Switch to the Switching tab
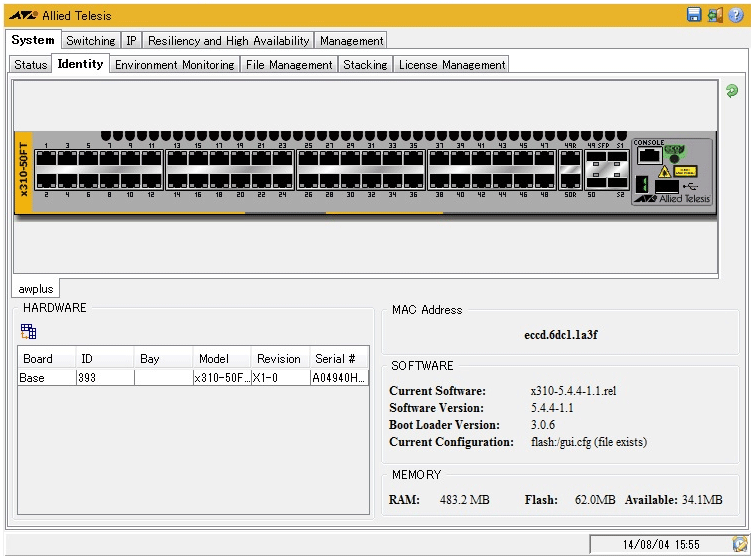Image resolution: width=751 pixels, height=556 pixels. coord(90,41)
